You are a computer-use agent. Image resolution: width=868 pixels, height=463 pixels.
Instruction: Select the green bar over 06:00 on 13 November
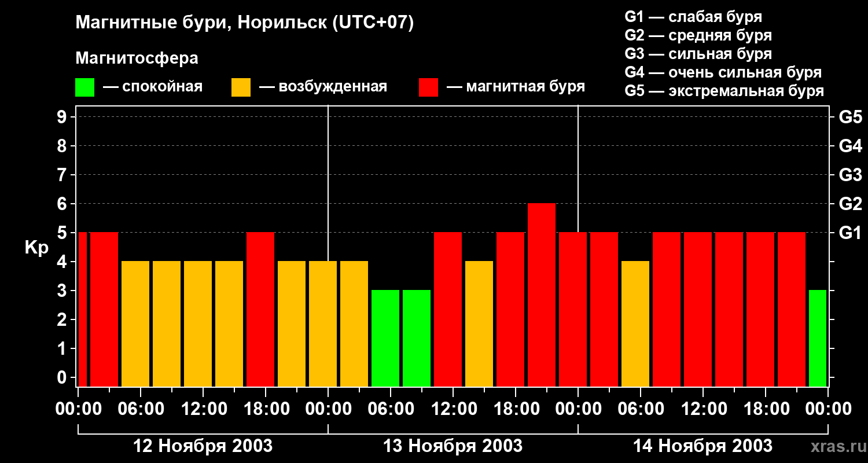pos(385,338)
